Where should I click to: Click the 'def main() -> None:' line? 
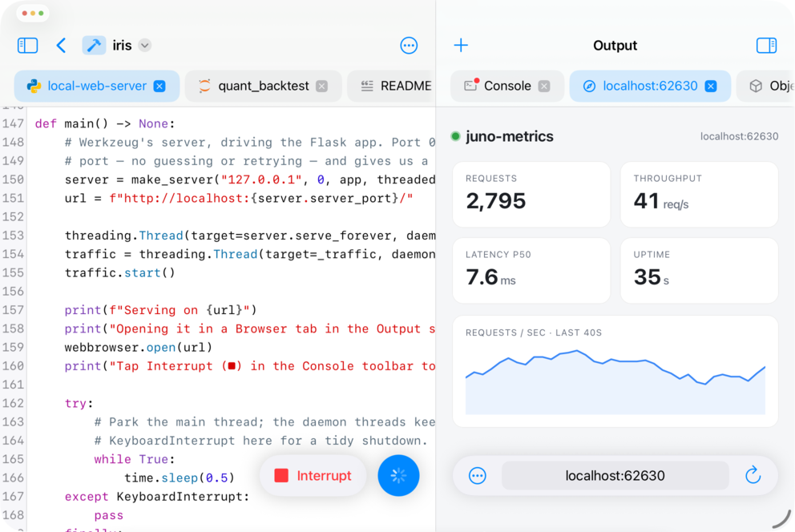(104, 123)
